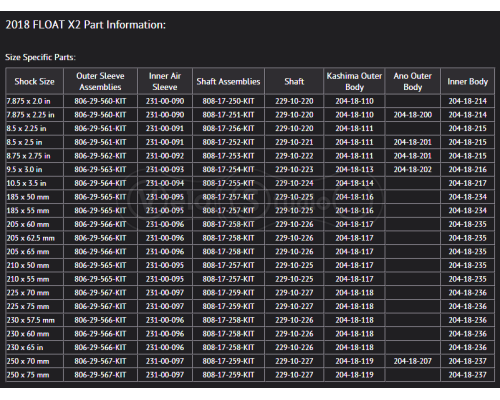Click the '210 x 55 mm' shock size cell
Image resolution: width=500 pixels, height=400 pixels.
pyautogui.click(x=34, y=279)
